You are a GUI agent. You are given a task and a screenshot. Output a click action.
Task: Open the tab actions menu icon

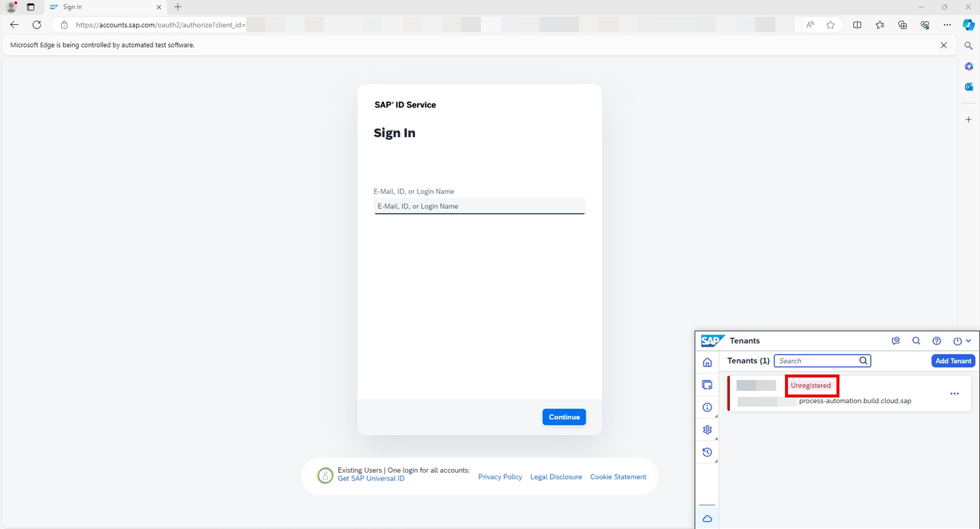31,7
